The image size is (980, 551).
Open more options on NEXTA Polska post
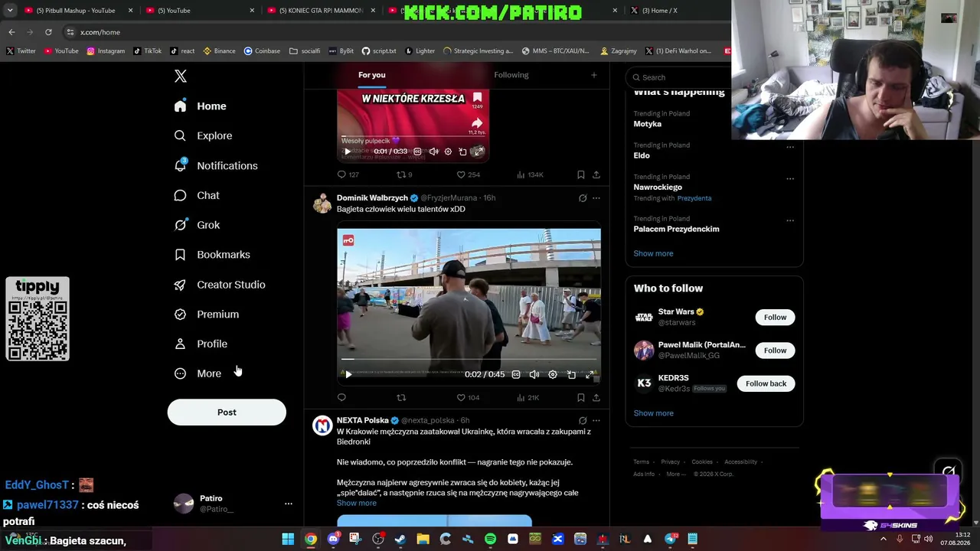click(x=596, y=421)
